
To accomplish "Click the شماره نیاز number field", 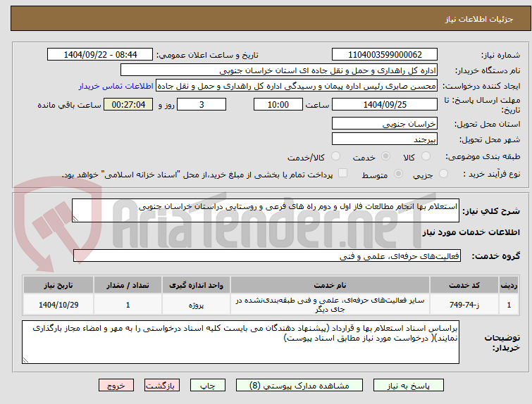I will tap(385, 55).
